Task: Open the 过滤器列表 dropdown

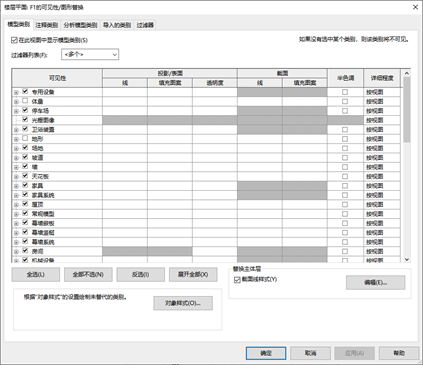Action: tap(90, 54)
